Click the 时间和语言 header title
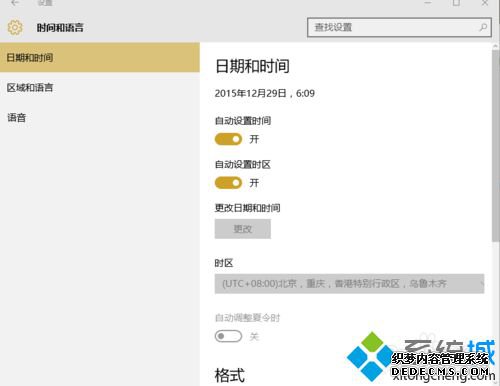500x386 pixels. pyautogui.click(x=60, y=28)
